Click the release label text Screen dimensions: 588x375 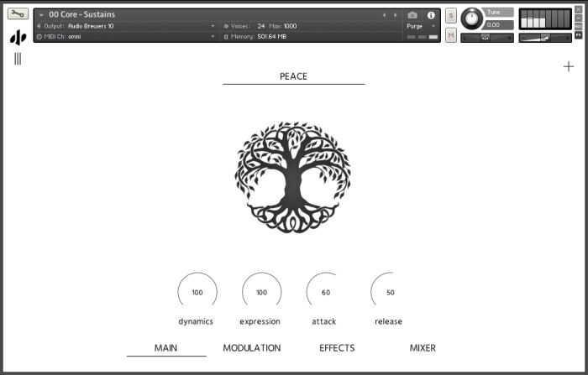point(388,321)
